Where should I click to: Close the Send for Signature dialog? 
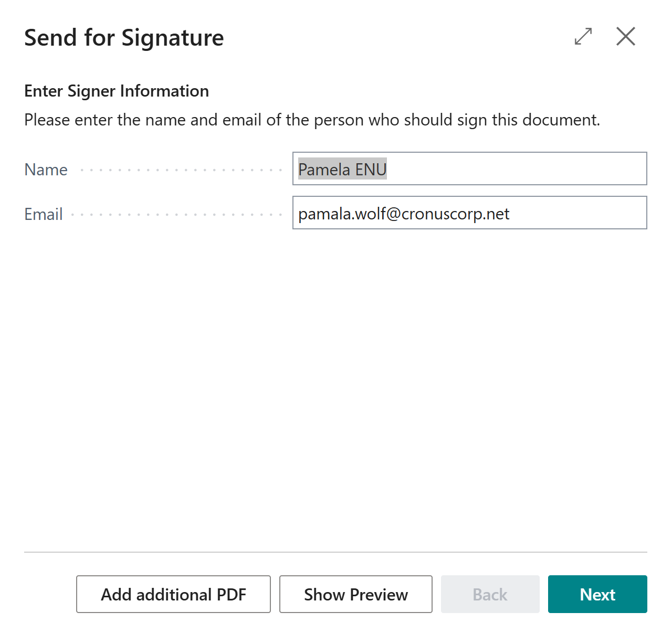pos(626,37)
